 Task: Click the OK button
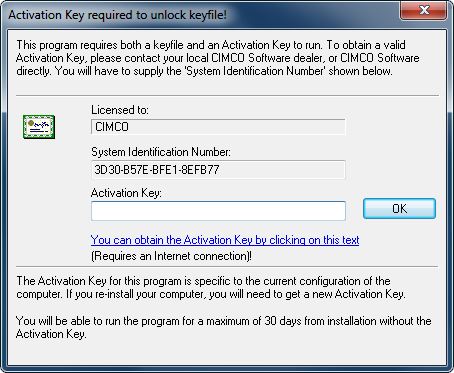point(399,209)
